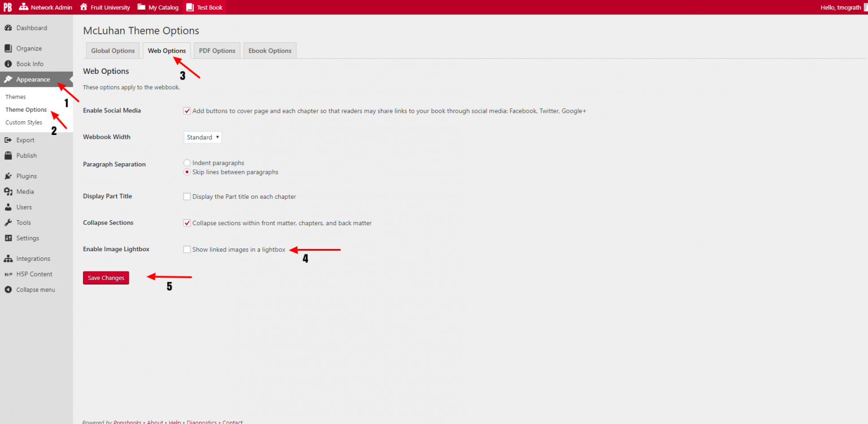Viewport: 868px width, 424px height.
Task: Open Plugins via the plug icon
Action: pyautogui.click(x=8, y=176)
